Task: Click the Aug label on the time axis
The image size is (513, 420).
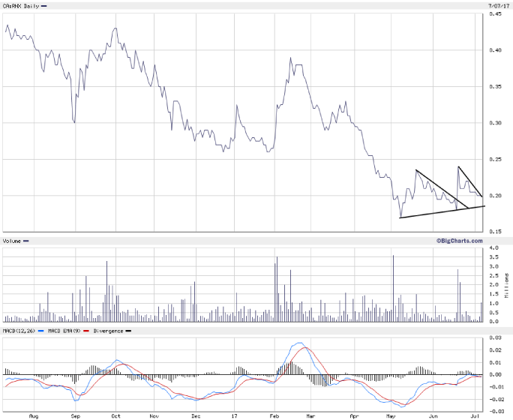Action: (32, 415)
